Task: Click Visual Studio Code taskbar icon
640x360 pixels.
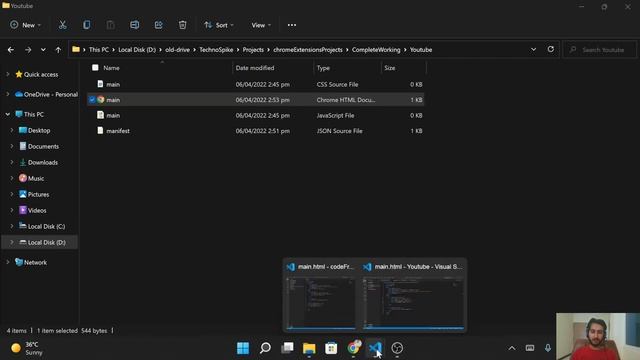Action: (x=375, y=348)
